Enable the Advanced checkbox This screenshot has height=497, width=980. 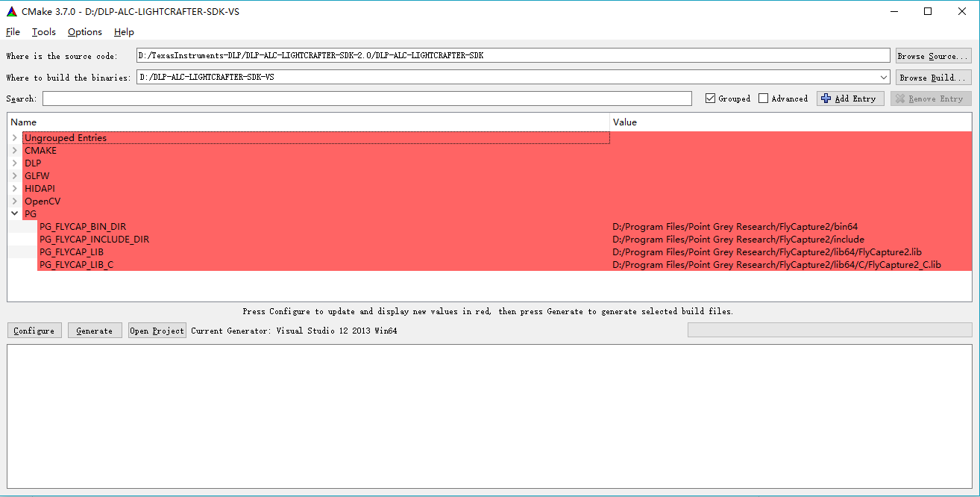pos(763,99)
